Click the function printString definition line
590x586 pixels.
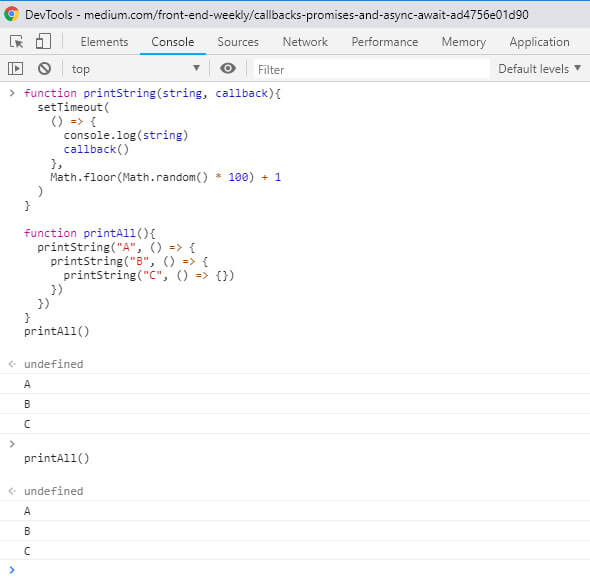152,93
